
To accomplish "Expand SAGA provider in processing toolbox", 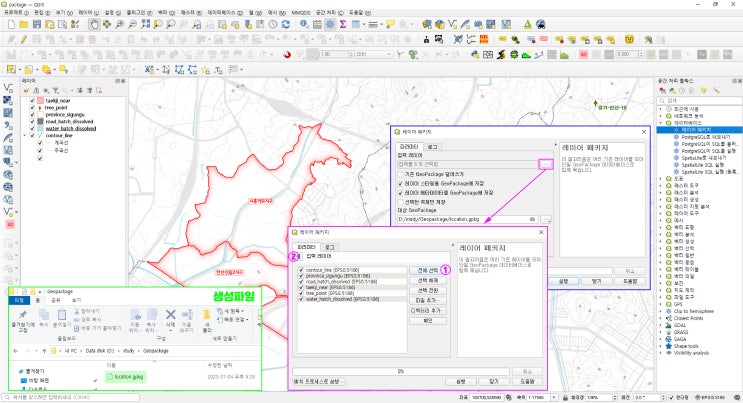I will pos(661,339).
